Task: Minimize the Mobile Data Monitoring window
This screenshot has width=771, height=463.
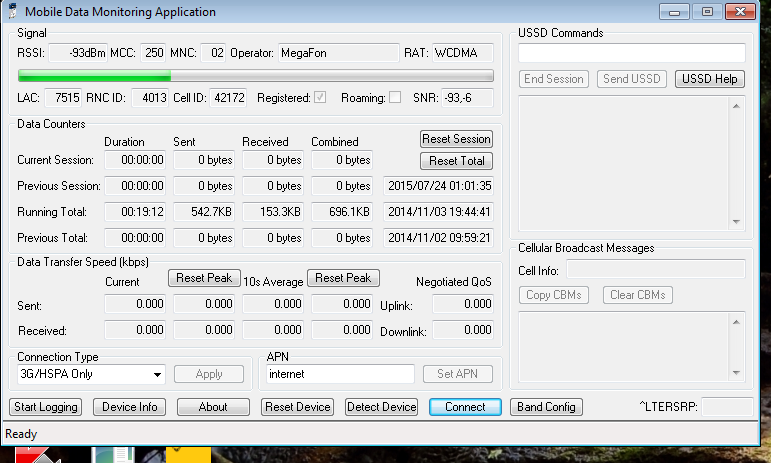Action: pyautogui.click(x=674, y=12)
